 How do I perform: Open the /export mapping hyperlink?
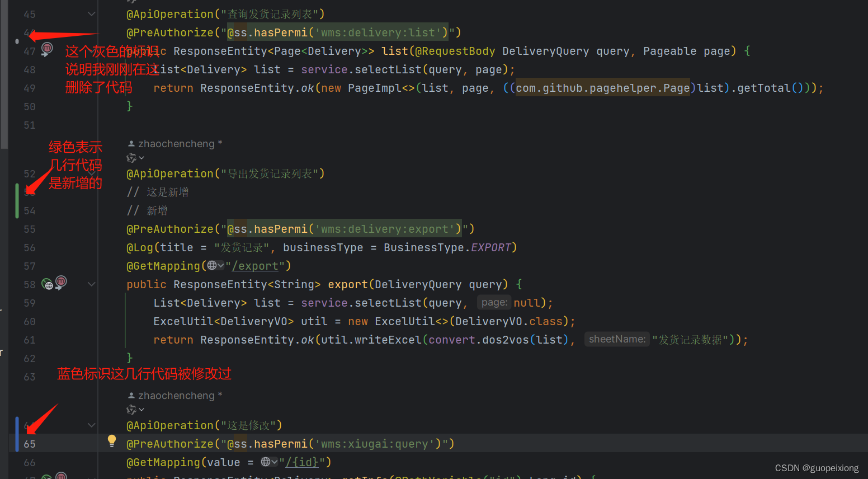(255, 265)
